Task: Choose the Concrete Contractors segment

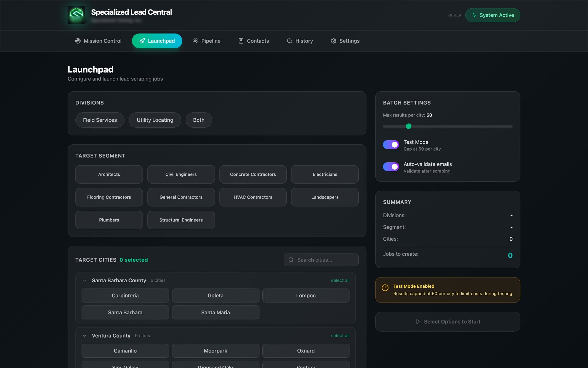Action: 253,174
